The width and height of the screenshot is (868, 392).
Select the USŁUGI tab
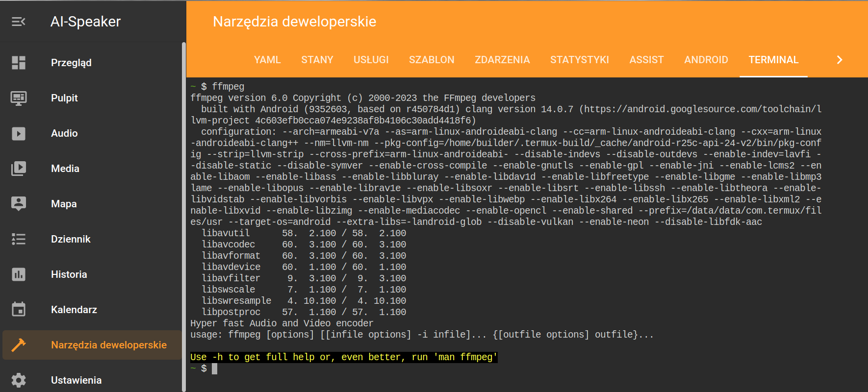click(x=371, y=60)
